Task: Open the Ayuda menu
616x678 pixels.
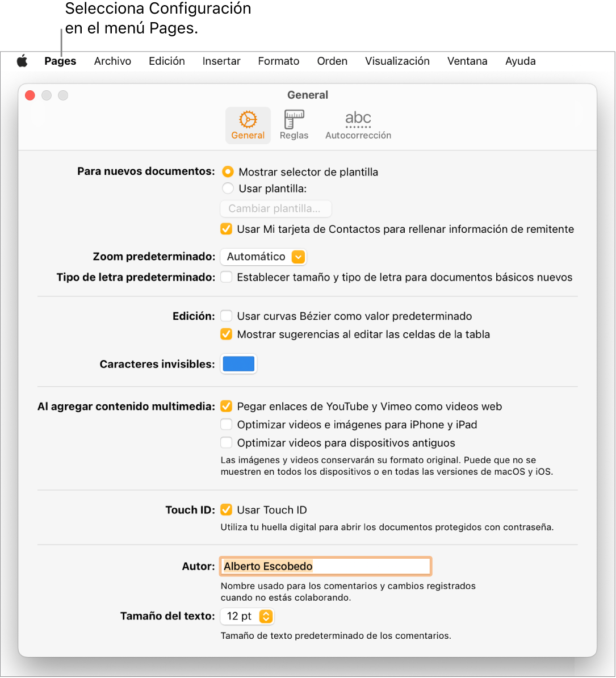Action: click(521, 61)
